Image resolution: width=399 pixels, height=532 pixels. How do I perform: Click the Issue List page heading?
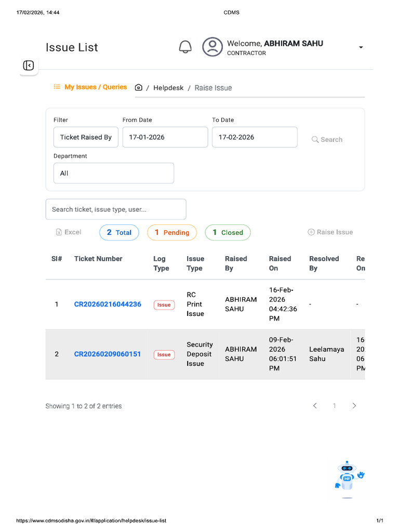pos(72,47)
